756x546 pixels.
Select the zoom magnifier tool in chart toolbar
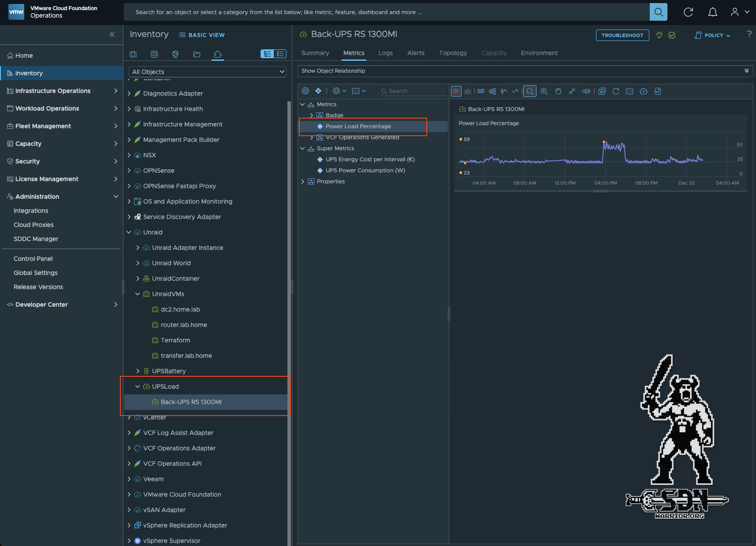click(530, 91)
